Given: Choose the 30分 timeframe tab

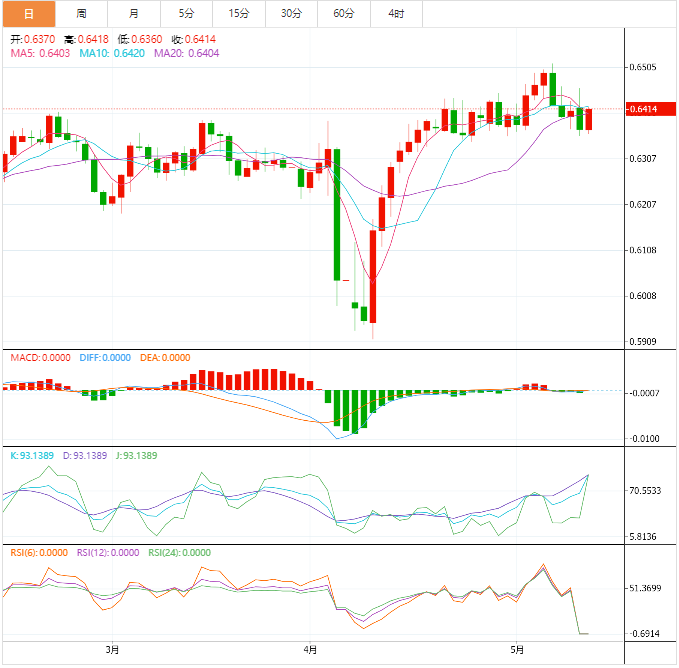Looking at the screenshot, I should 291,13.
